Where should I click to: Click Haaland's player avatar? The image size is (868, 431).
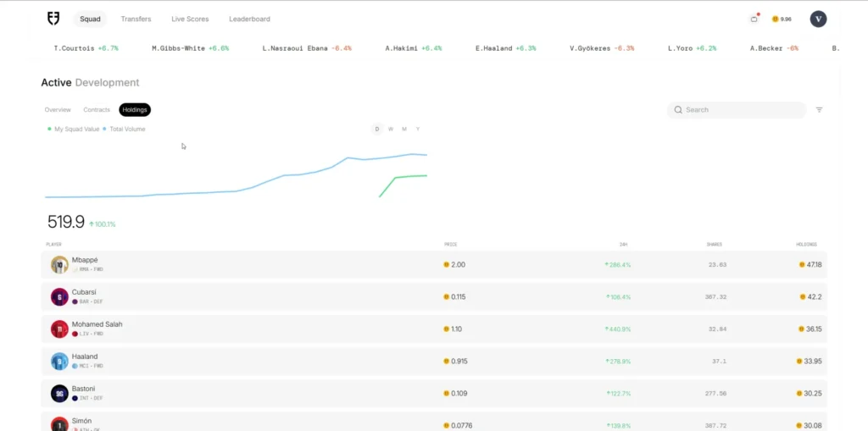click(59, 361)
